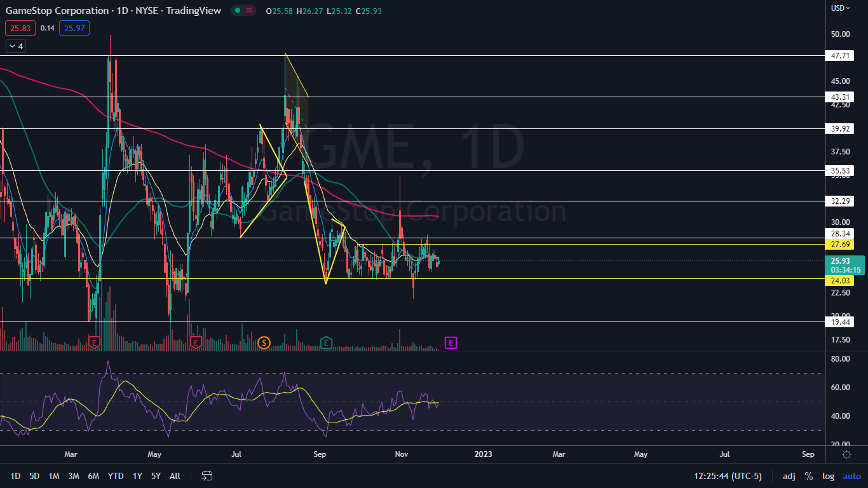Screen dimensions: 868x488
Task: Click the RSI 80.00 scale label
Action: 841,359
